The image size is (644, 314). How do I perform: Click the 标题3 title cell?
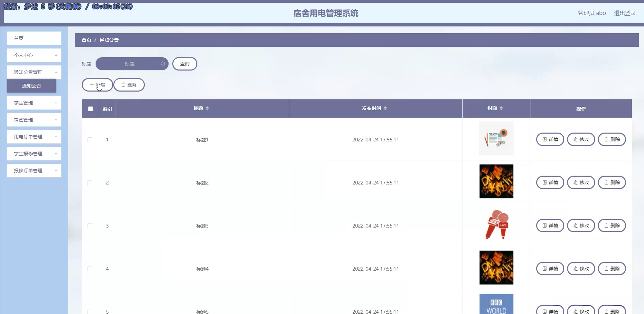[x=202, y=226]
